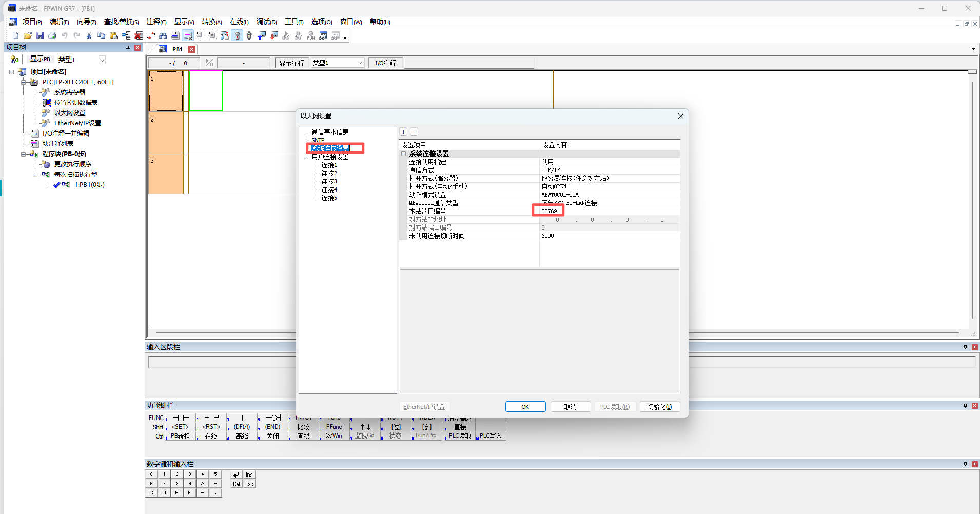Collapse the 用户连接设置 tree node
Image resolution: width=980 pixels, height=514 pixels.
306,157
